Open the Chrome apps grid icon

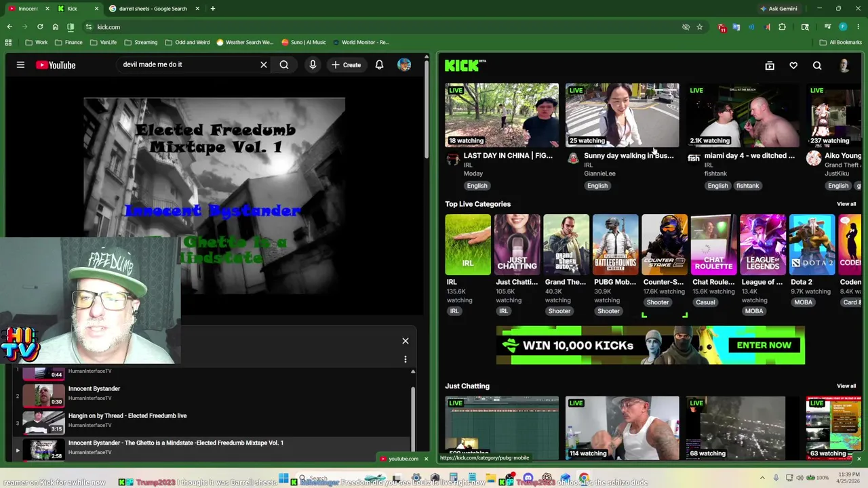pos(8,42)
